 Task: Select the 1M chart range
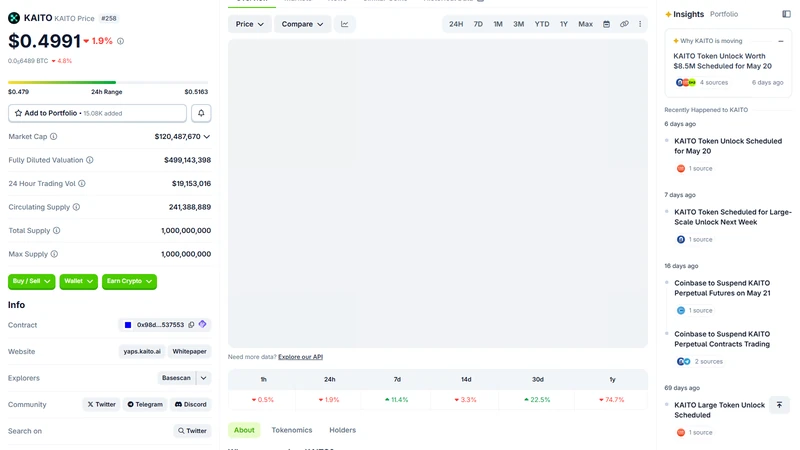(x=498, y=24)
